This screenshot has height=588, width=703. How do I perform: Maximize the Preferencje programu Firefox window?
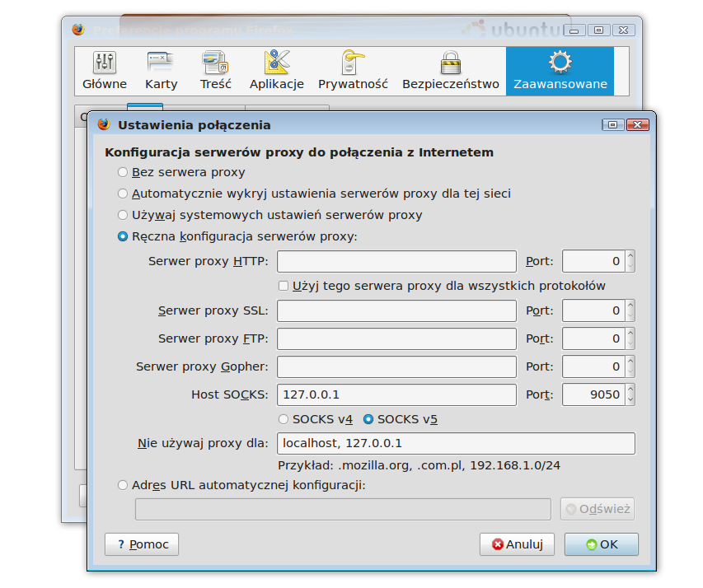(x=599, y=30)
